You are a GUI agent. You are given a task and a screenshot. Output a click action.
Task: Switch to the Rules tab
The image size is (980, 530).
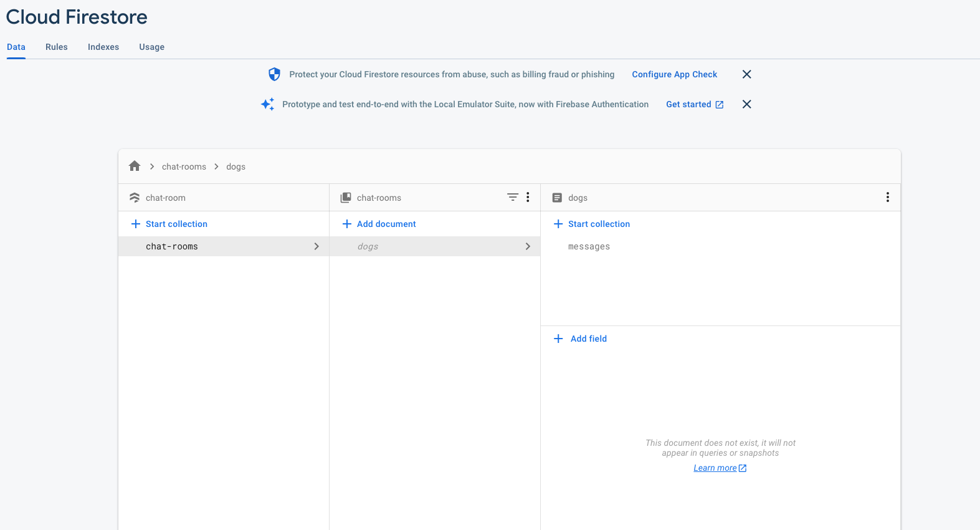(57, 47)
